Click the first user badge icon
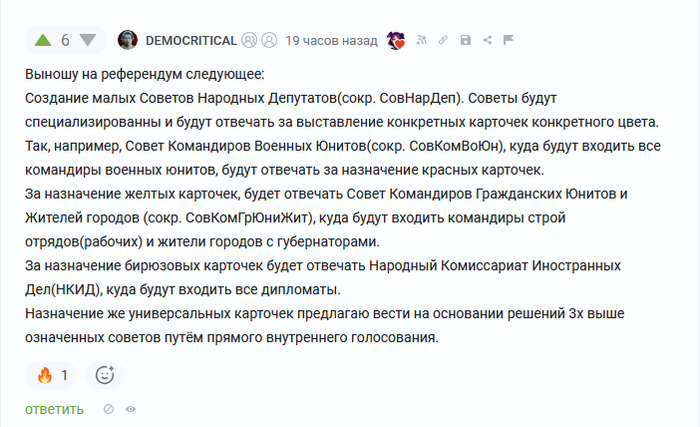 (250, 40)
